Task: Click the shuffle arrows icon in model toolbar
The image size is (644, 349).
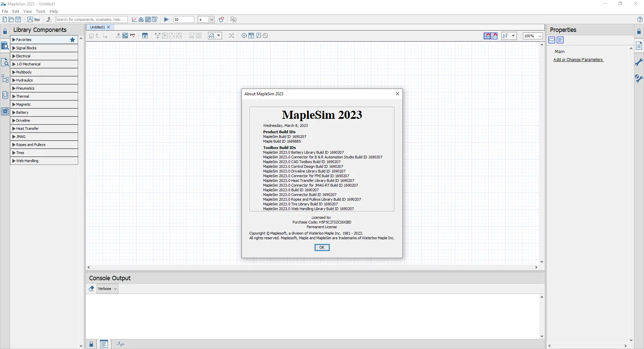Action: [x=231, y=36]
